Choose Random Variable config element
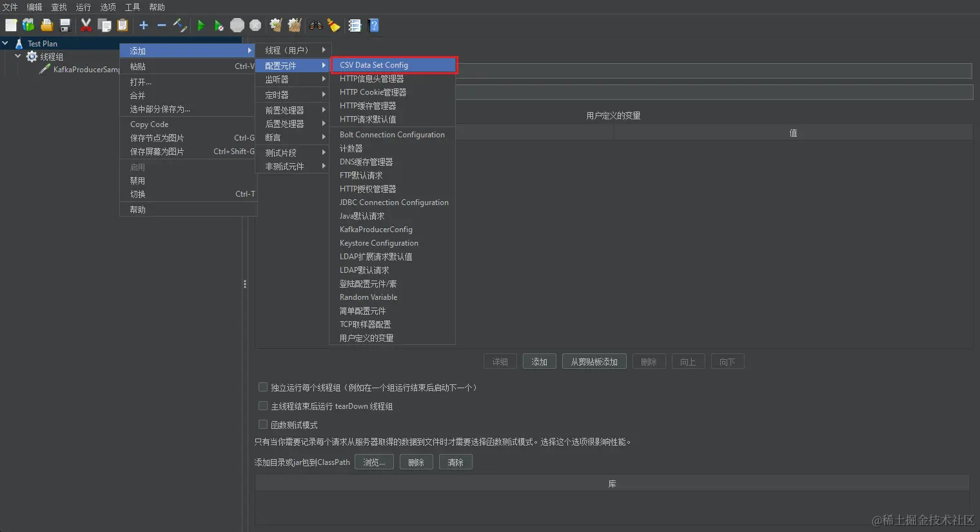The height and width of the screenshot is (532, 980). pos(392,297)
